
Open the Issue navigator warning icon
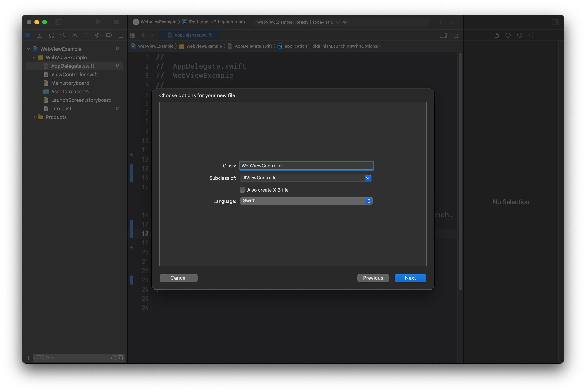[74, 35]
